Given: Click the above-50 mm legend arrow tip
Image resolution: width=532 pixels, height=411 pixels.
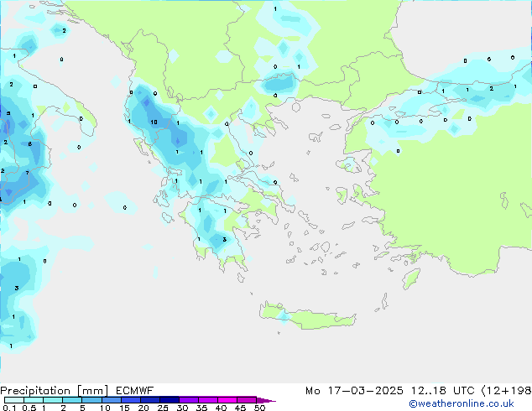Looking at the screenshot, I should click(266, 400).
